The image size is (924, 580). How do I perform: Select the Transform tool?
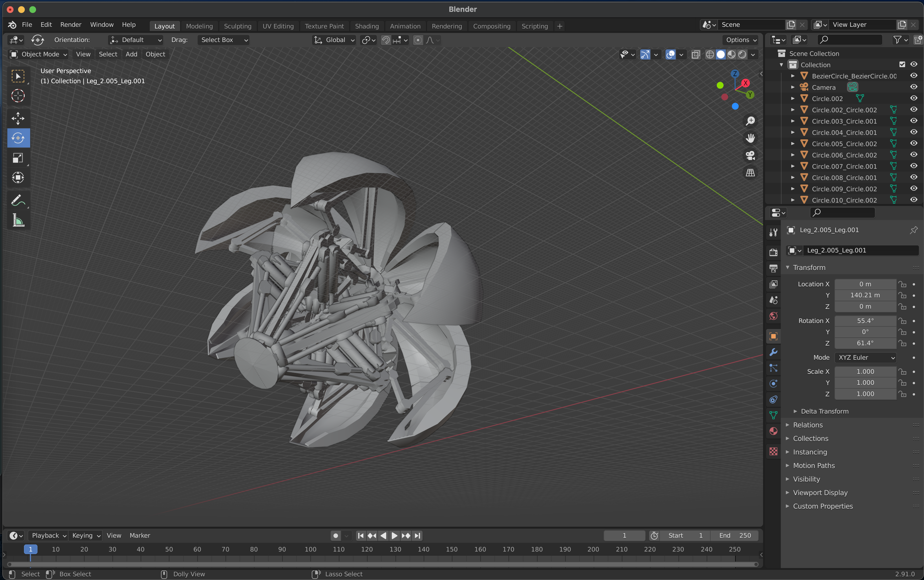point(18,177)
